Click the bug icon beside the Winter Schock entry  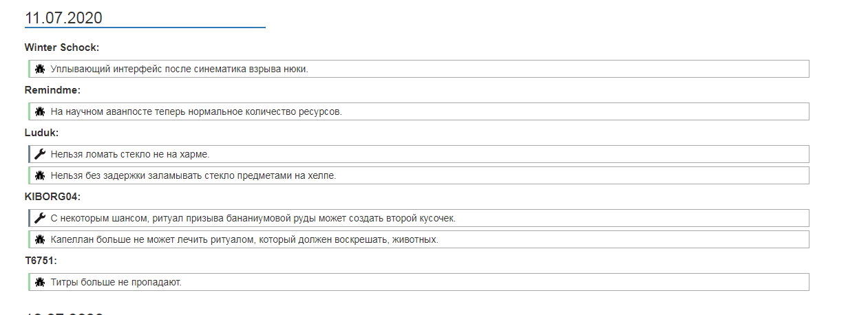pos(40,69)
